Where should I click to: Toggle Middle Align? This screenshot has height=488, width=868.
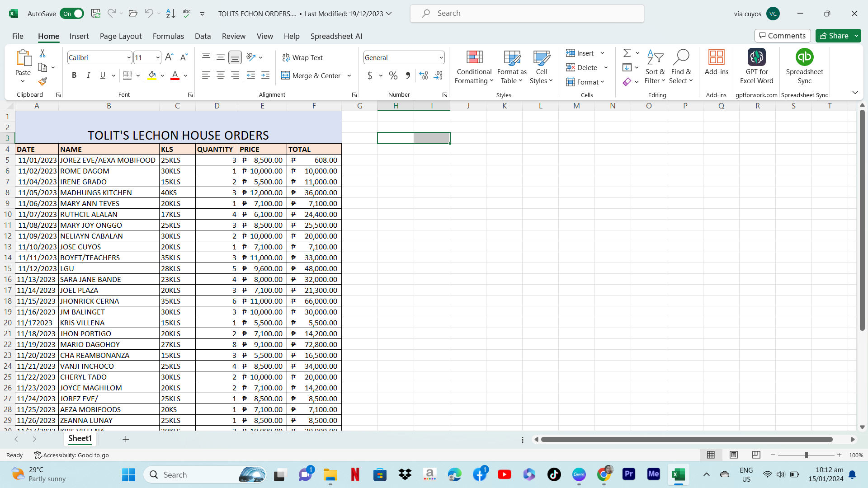tap(221, 57)
